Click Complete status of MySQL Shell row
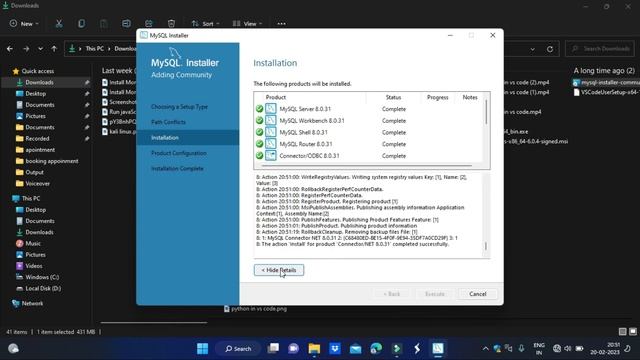This screenshot has width=640, height=360. pyautogui.click(x=394, y=132)
